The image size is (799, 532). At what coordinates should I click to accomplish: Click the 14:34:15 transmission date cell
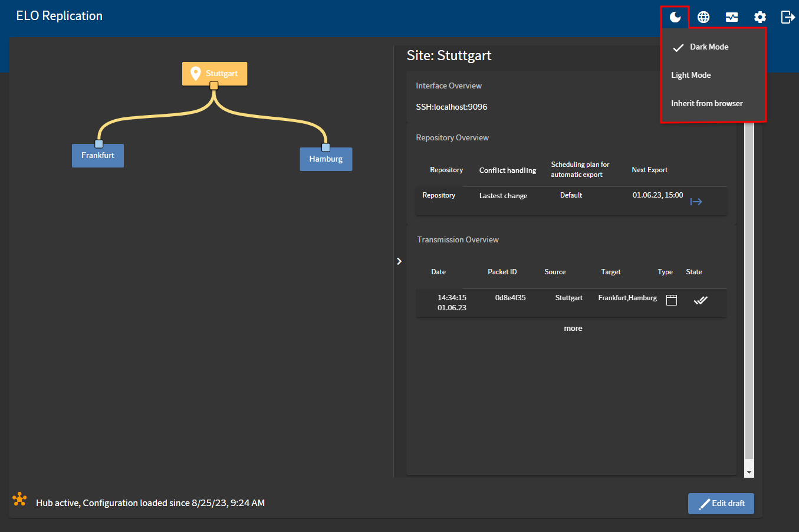coord(452,303)
